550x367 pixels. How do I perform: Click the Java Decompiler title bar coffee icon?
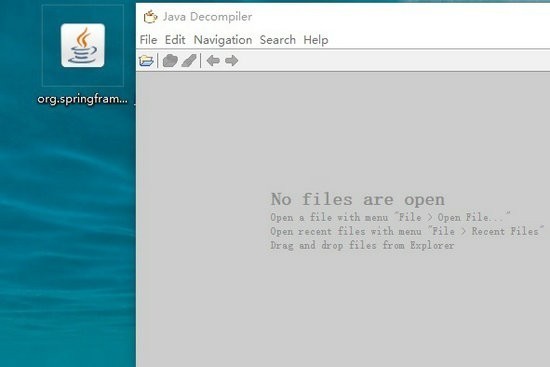[x=150, y=16]
